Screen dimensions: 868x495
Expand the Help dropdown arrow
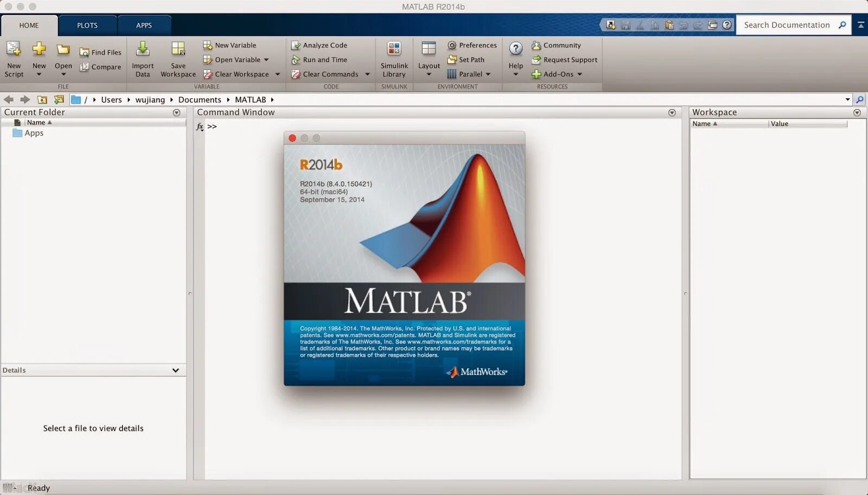coord(515,74)
